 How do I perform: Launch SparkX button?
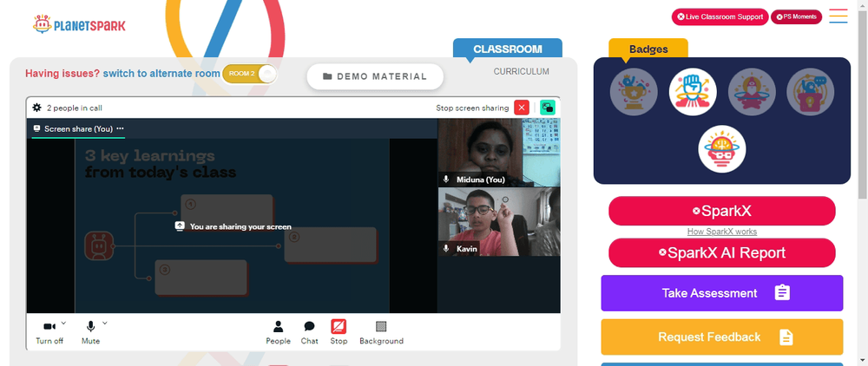(722, 212)
